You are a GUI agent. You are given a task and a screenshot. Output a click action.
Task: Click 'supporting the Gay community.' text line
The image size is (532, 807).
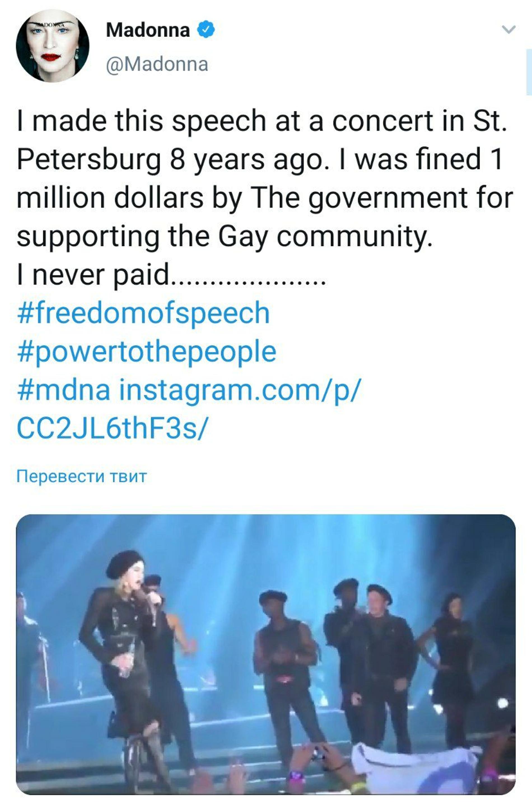225,237
